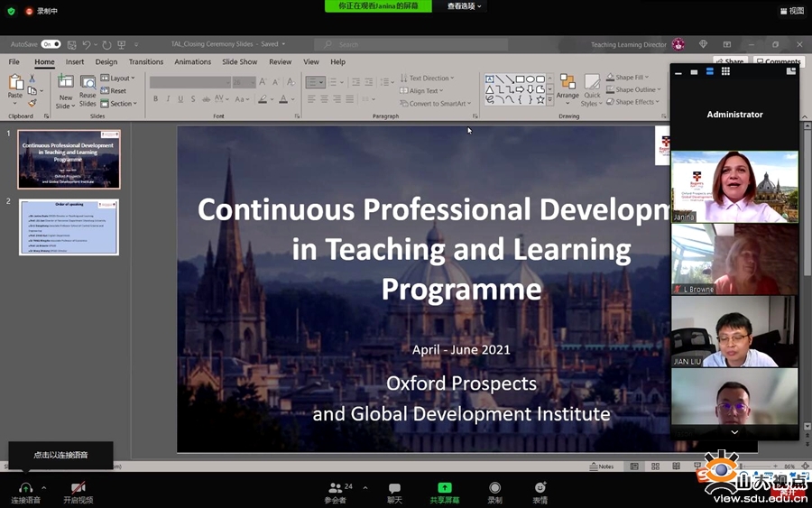Apply font color
This screenshot has height=508, width=812.
tap(283, 98)
